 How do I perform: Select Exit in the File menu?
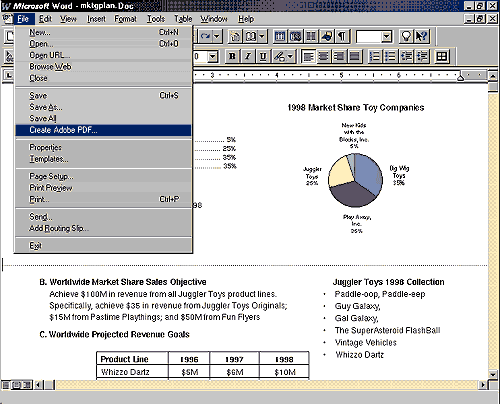[103, 246]
